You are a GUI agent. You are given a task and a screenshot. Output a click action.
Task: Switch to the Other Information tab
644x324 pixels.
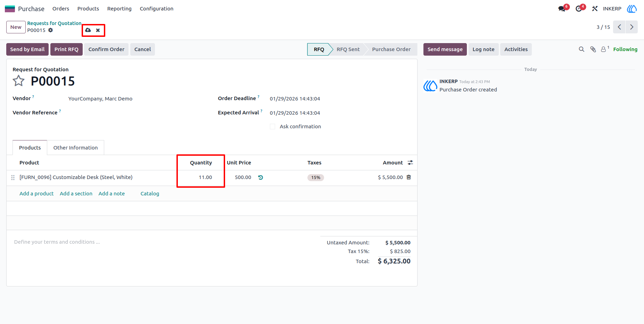pos(75,148)
